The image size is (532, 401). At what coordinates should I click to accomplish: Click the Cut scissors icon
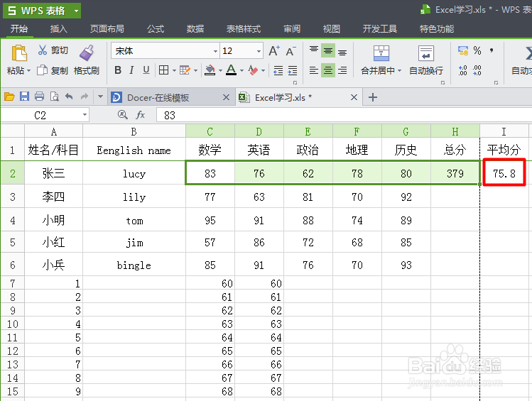pos(43,50)
